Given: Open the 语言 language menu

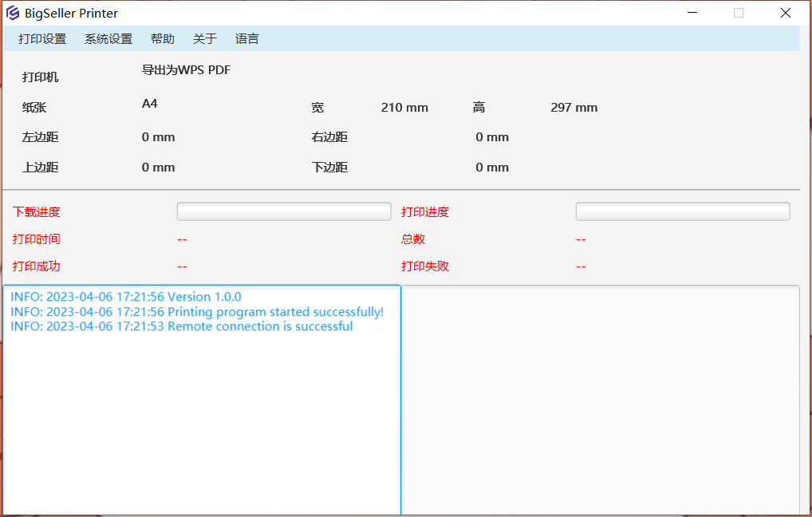Looking at the screenshot, I should point(247,39).
